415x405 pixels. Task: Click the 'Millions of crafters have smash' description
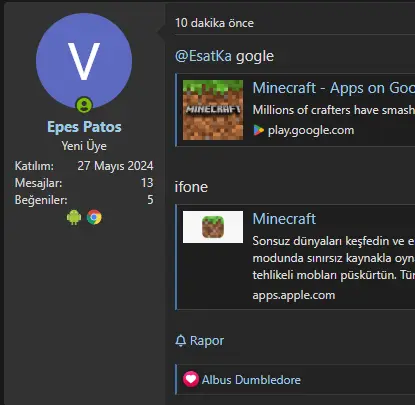(x=334, y=110)
